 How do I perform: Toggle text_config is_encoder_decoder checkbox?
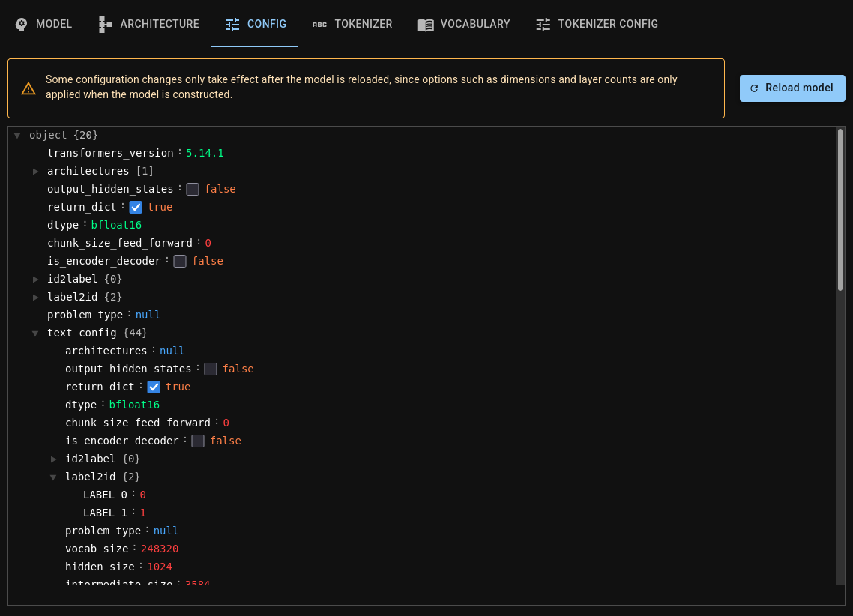198,441
